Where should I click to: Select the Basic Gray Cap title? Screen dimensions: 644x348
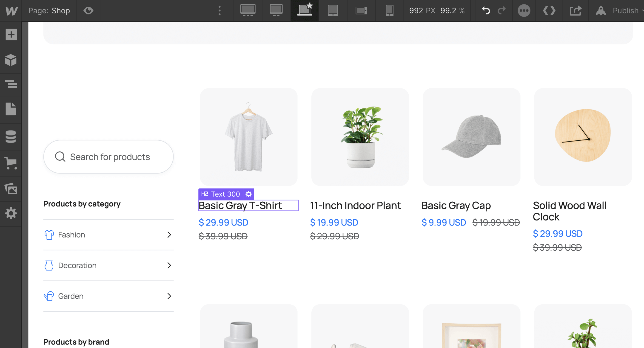pos(456,206)
